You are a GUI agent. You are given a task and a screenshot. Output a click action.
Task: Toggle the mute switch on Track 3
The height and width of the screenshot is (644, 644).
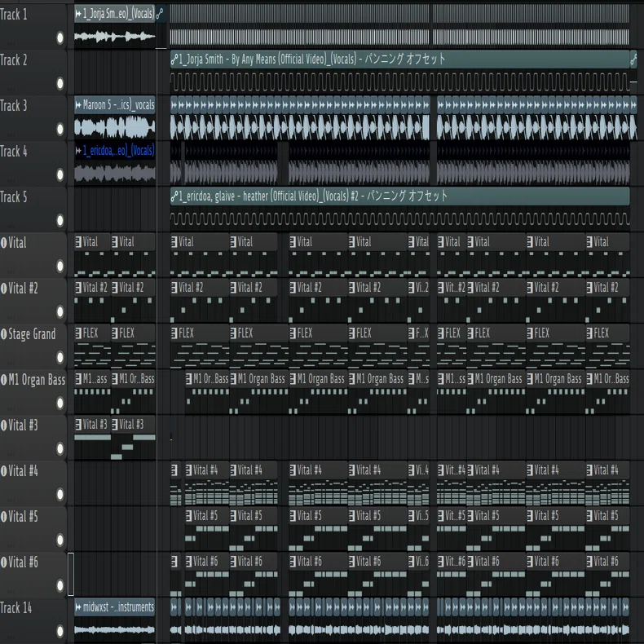[60, 130]
